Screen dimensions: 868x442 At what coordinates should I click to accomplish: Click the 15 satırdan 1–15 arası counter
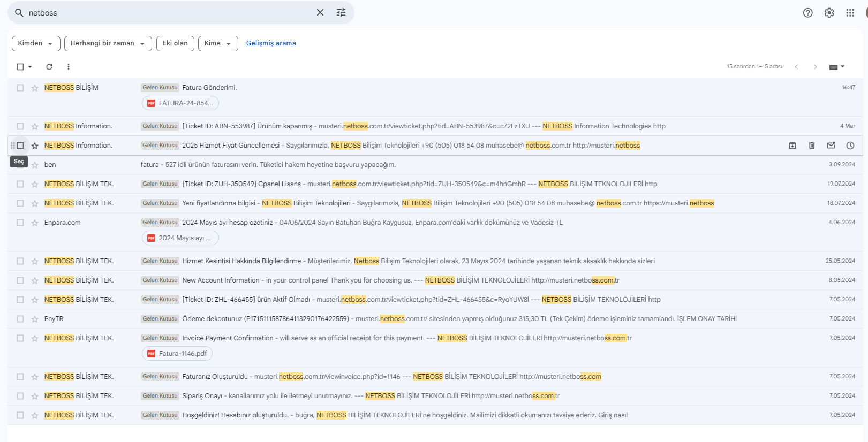coord(754,67)
